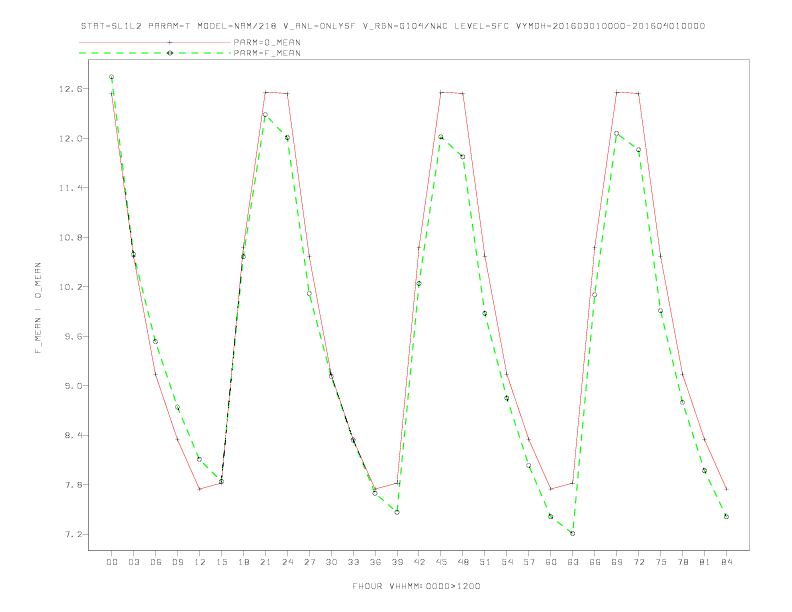This screenshot has width=792, height=612.
Task: Click the F_MEAN circle data point at hour 63
Action: click(573, 533)
